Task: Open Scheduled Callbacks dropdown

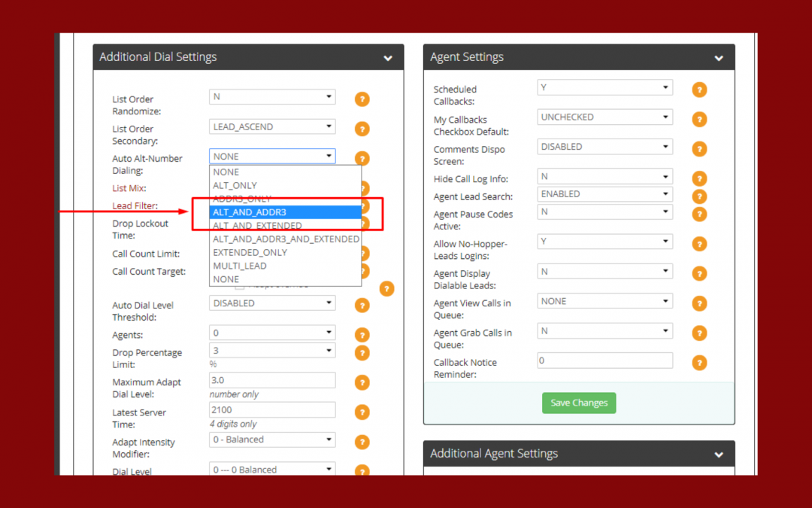Action: tap(604, 87)
